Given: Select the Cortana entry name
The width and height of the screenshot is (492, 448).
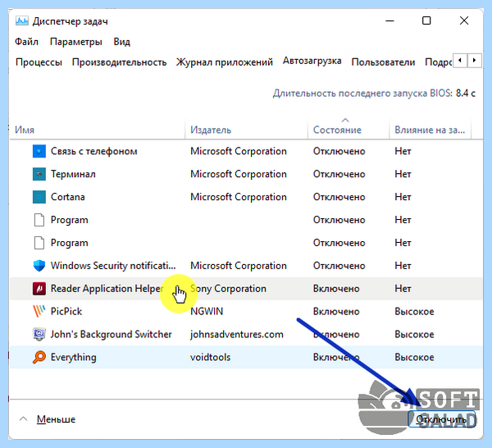Looking at the screenshot, I should point(68,197).
